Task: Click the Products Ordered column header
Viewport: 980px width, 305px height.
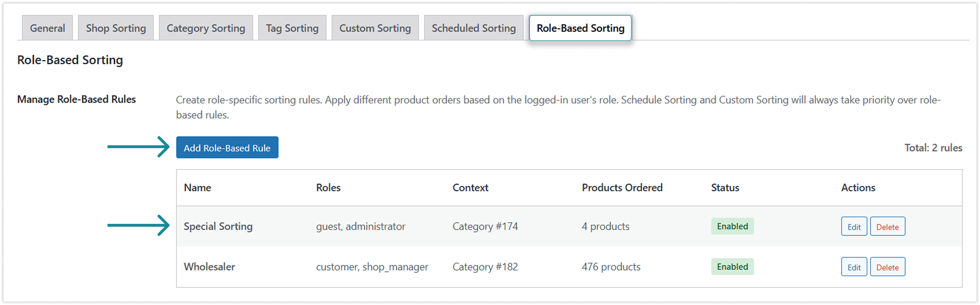Action: point(622,187)
